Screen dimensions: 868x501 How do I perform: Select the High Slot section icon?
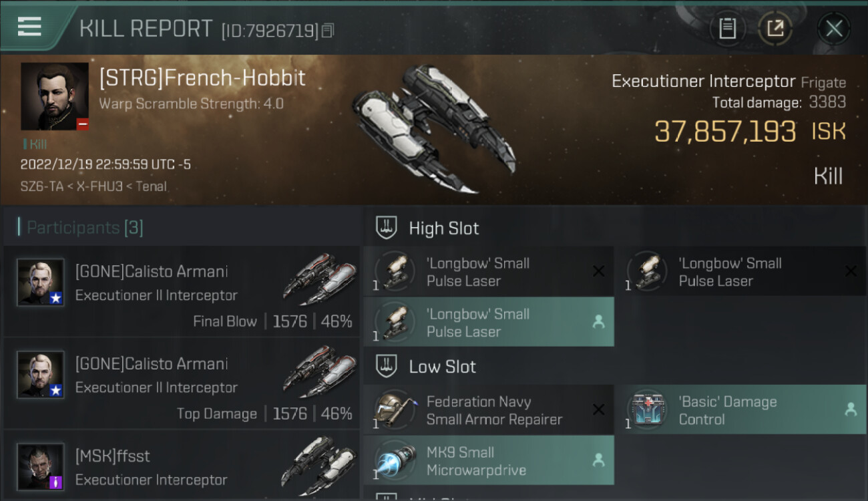tap(387, 228)
